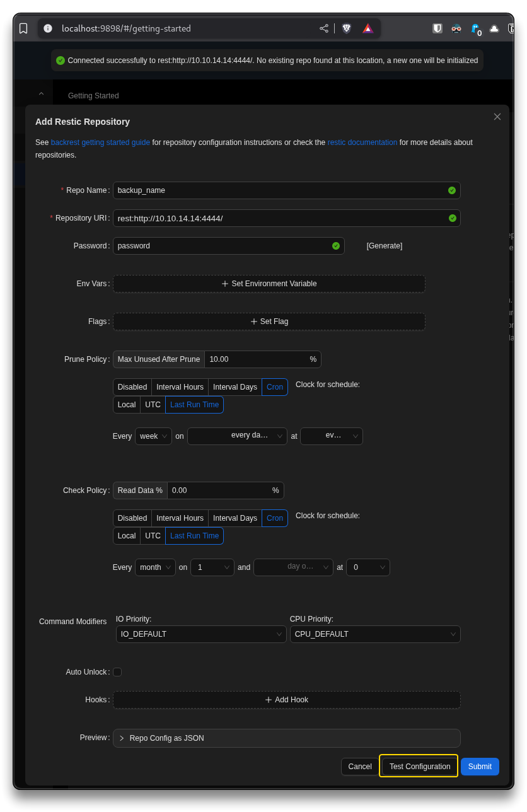Screen dimensions: 527x812
Task: Open the check day-of-month '1' dropdown
Action: pos(212,567)
